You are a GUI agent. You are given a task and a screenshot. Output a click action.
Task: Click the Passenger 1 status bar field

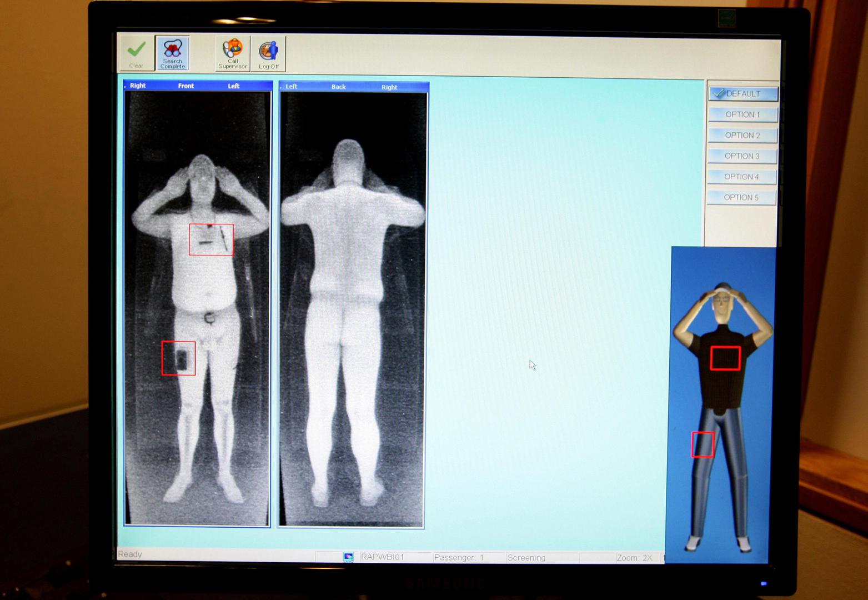(x=459, y=557)
